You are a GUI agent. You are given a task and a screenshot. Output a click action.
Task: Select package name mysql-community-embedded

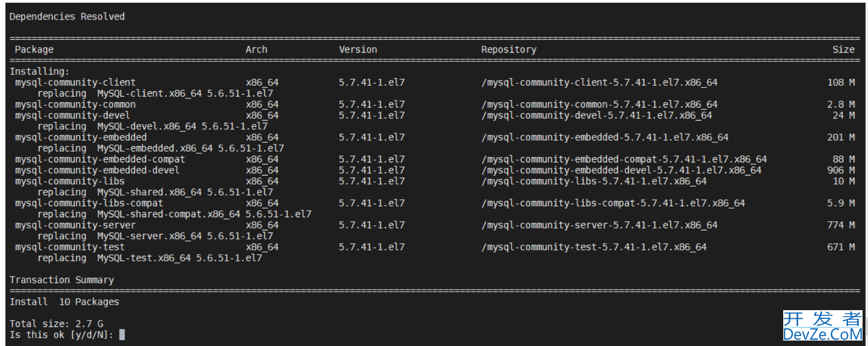point(80,137)
